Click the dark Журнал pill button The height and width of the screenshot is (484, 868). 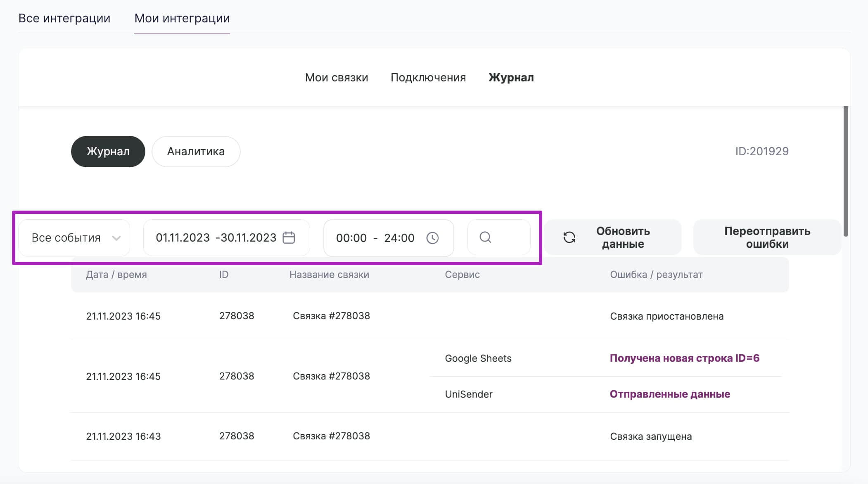pyautogui.click(x=108, y=152)
